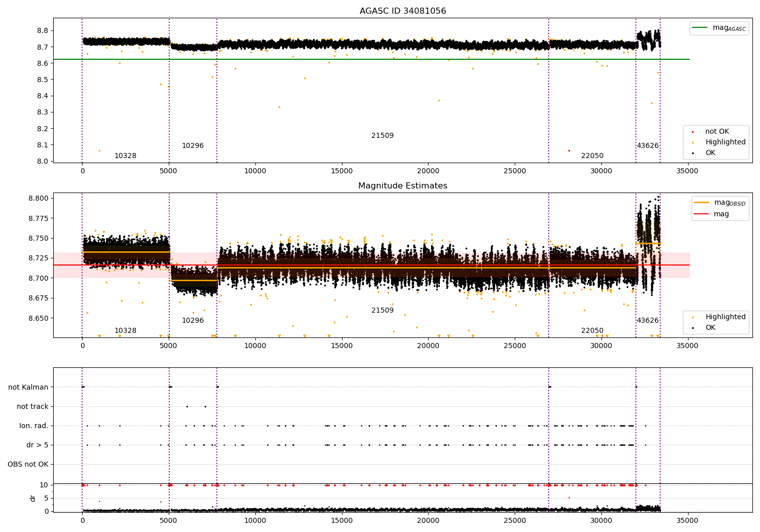
Task: Click OBSID label 43626 in Magnitude Estimates plot
Action: [648, 321]
